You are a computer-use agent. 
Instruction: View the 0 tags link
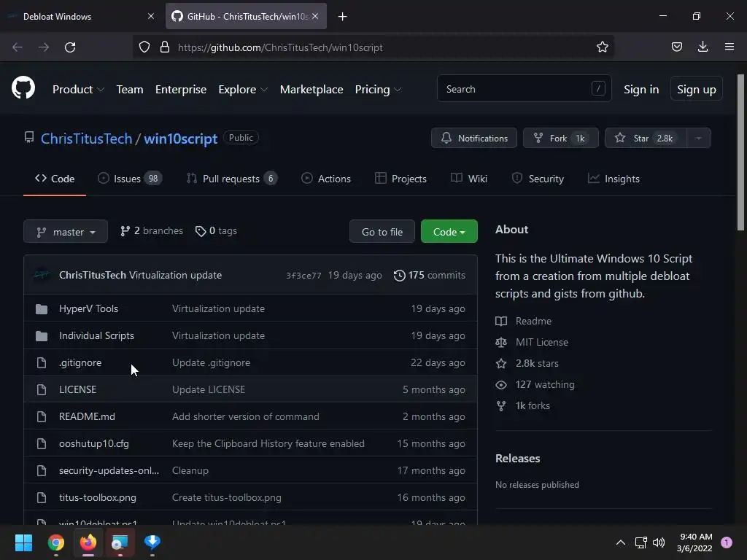216,231
